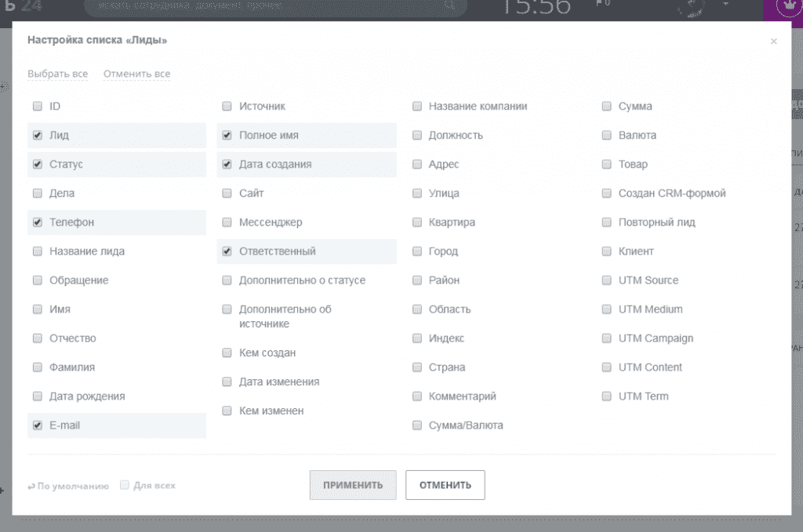The height and width of the screenshot is (532, 803).
Task: Disable the E-mail column checkbox
Action: tap(38, 425)
